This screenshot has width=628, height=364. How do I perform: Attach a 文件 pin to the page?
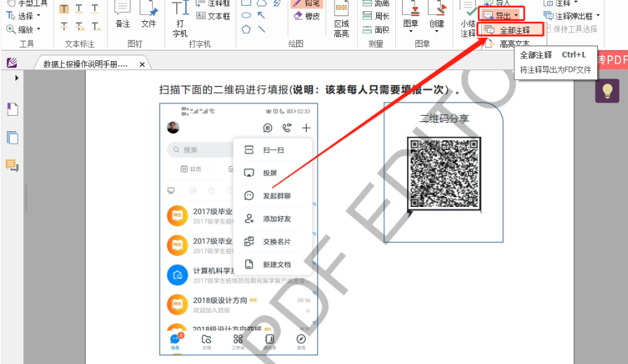[x=149, y=15]
